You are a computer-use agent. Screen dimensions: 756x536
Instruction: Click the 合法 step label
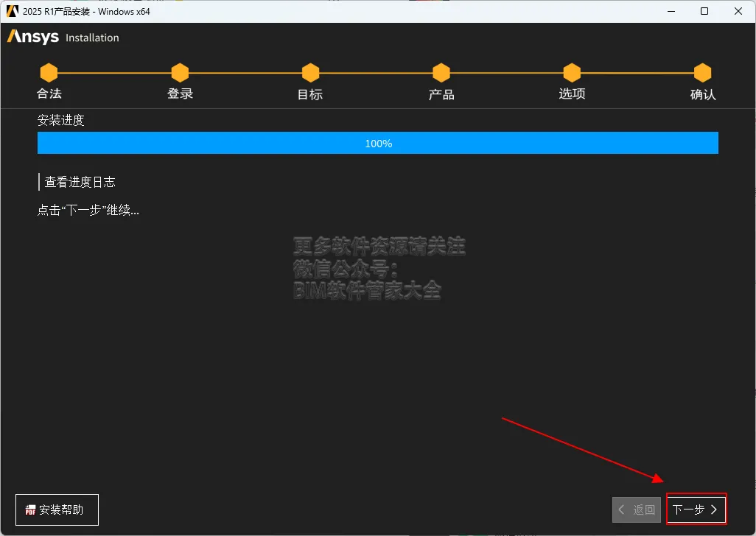coord(49,94)
